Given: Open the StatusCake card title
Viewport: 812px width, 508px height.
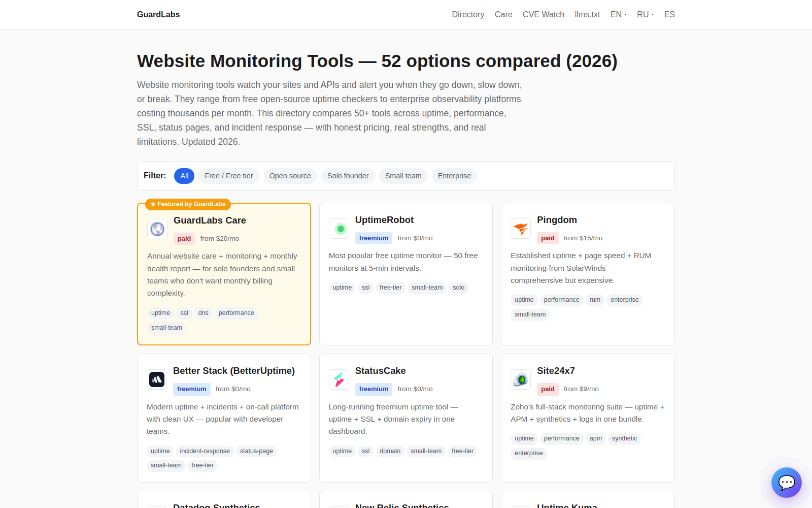Looking at the screenshot, I should [380, 371].
